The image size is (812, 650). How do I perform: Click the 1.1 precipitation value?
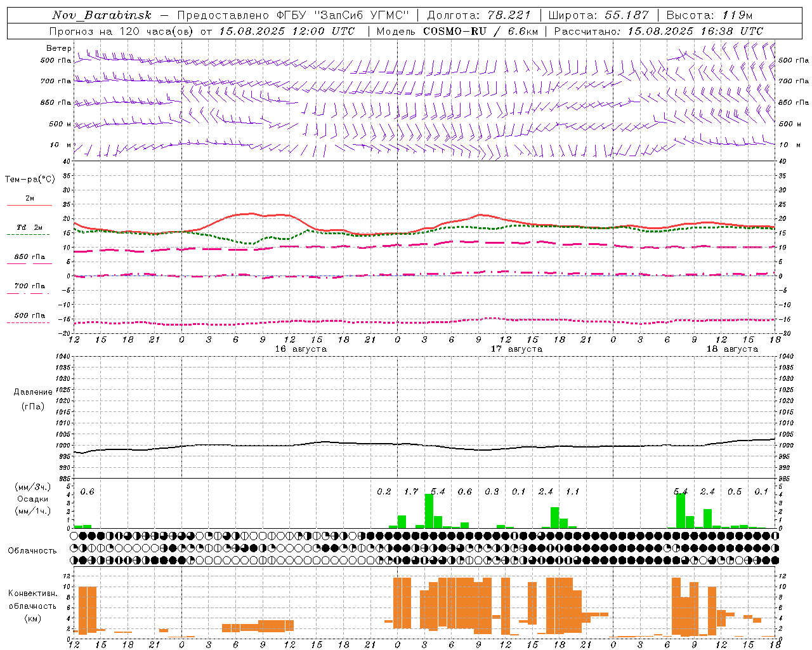[572, 492]
